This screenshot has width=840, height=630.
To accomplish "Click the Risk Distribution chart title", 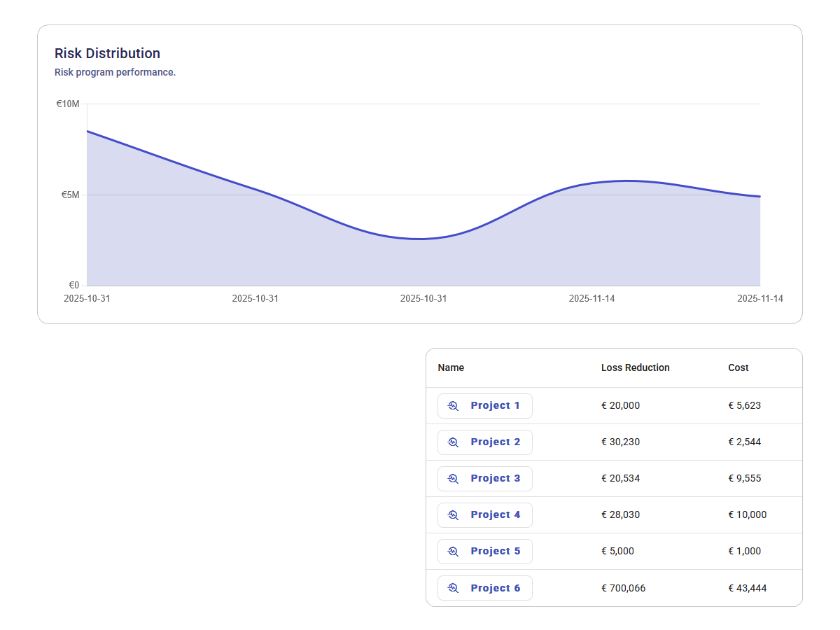I will [x=107, y=53].
